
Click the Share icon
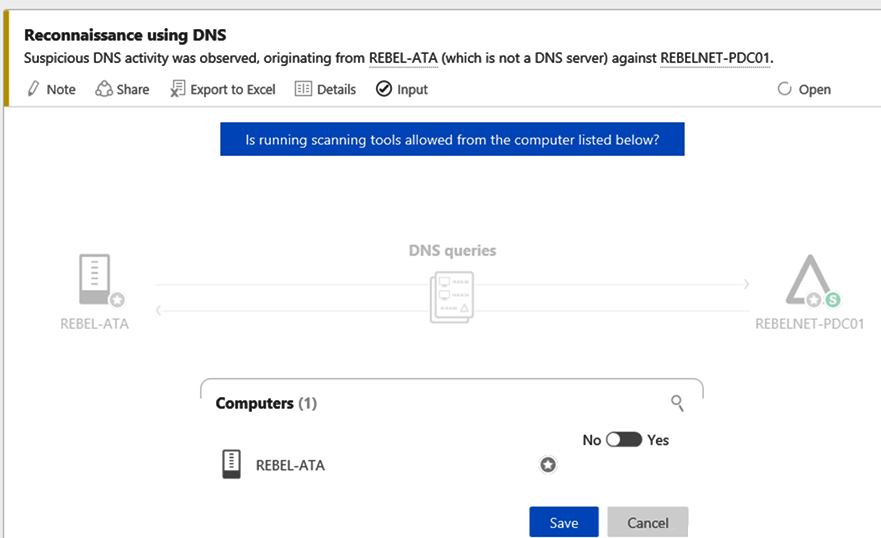pyautogui.click(x=104, y=89)
